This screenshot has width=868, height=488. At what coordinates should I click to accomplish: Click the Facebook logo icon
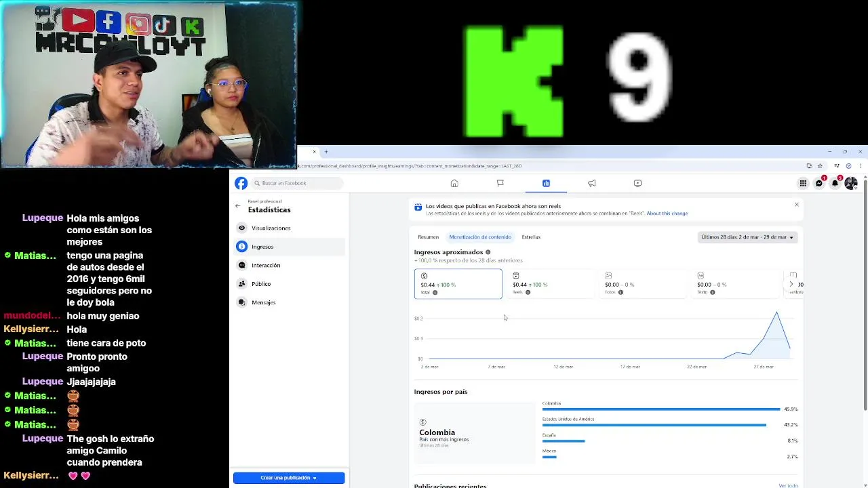tap(241, 183)
